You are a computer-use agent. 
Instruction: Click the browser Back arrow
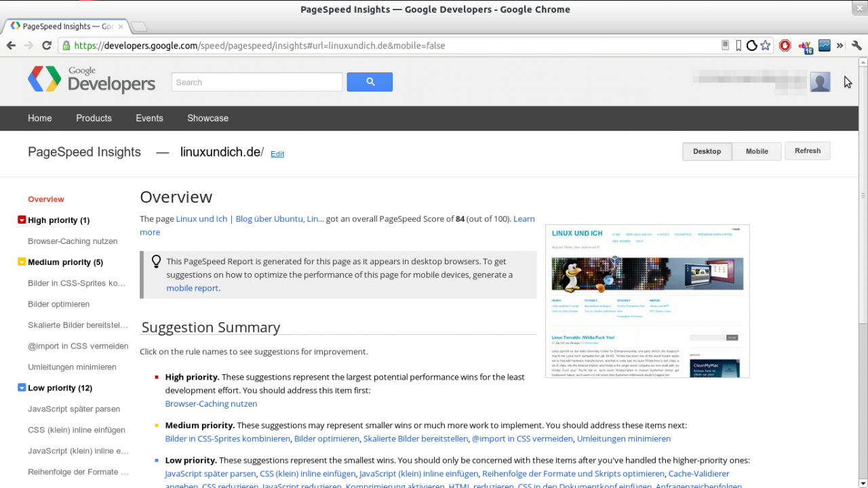coord(11,45)
